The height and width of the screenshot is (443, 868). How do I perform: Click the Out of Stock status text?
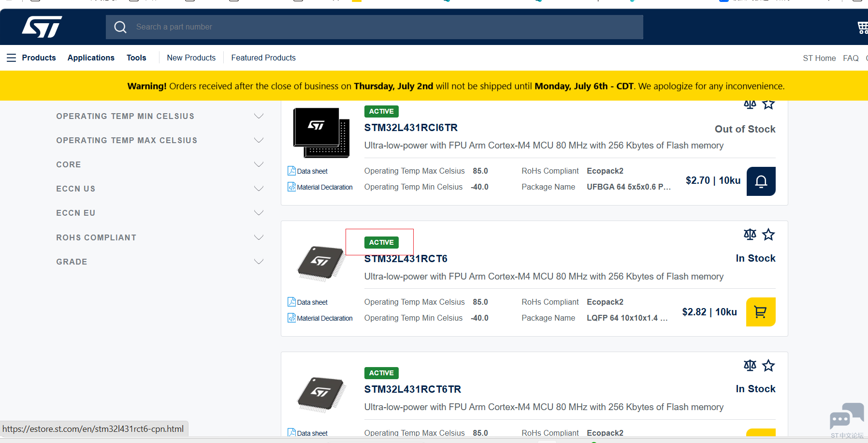tap(745, 129)
